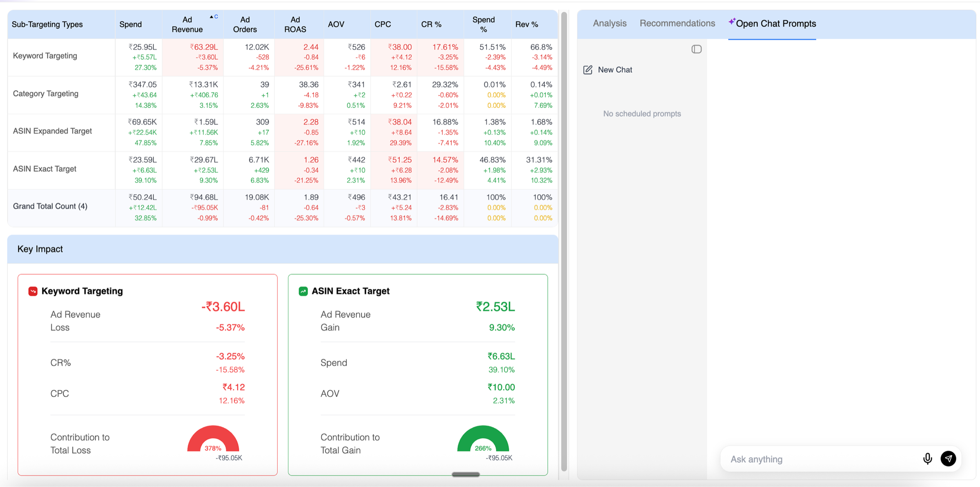
Task: Toggle the chat sidebar panel icon
Action: coord(696,49)
